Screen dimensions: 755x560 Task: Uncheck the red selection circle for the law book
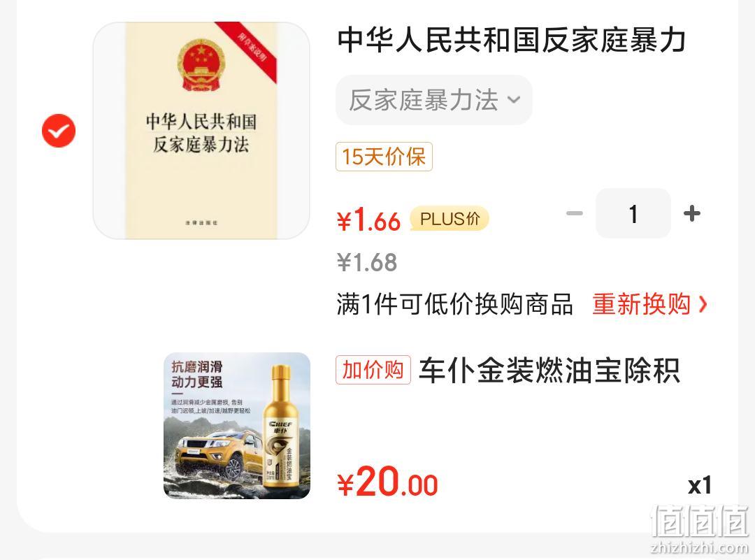[59, 131]
